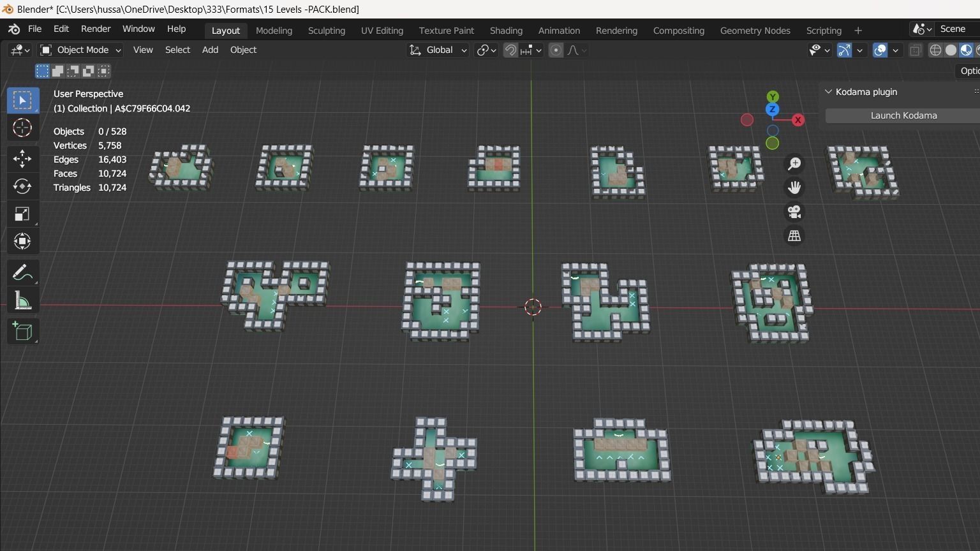Viewport: 980px width, 551px height.
Task: Click the negative Z axis gizmo circle
Action: pyautogui.click(x=773, y=131)
